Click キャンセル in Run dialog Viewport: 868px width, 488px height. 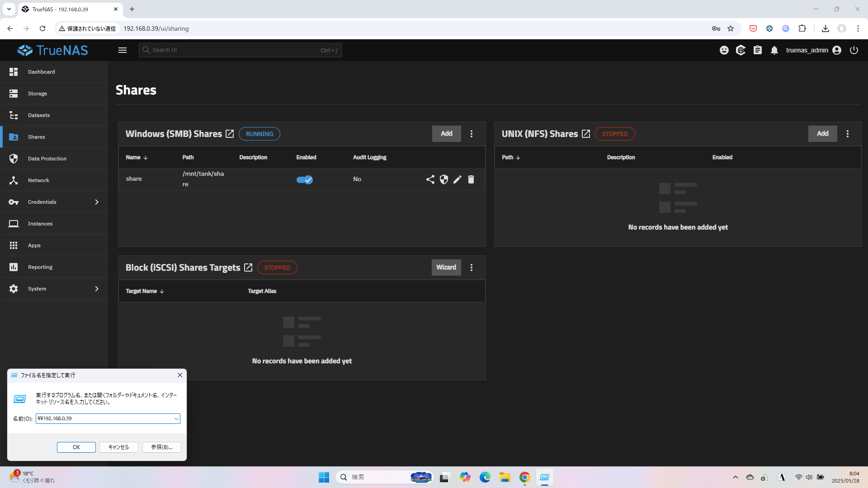coord(119,447)
